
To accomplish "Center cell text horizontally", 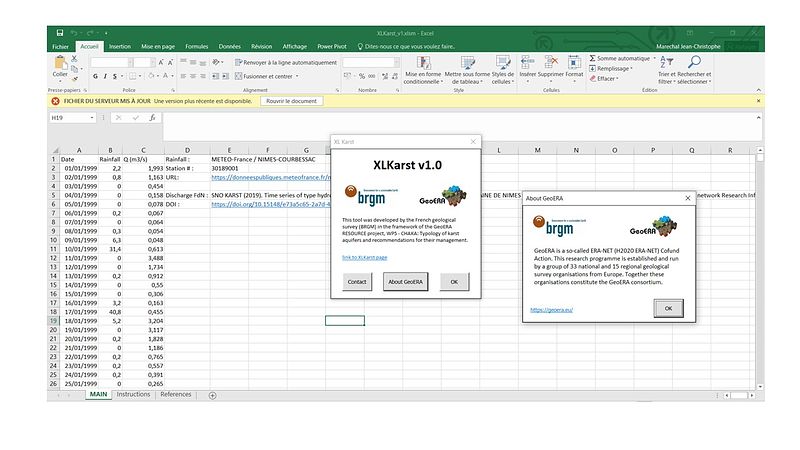I will 193,76.
